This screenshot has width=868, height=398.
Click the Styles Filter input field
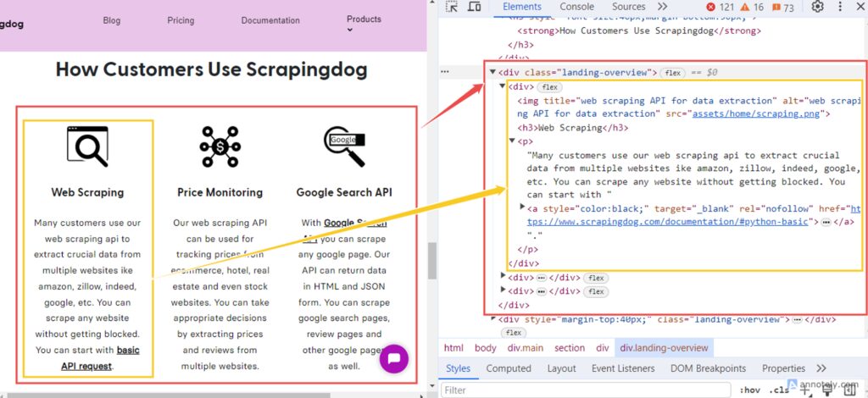tap(585, 390)
